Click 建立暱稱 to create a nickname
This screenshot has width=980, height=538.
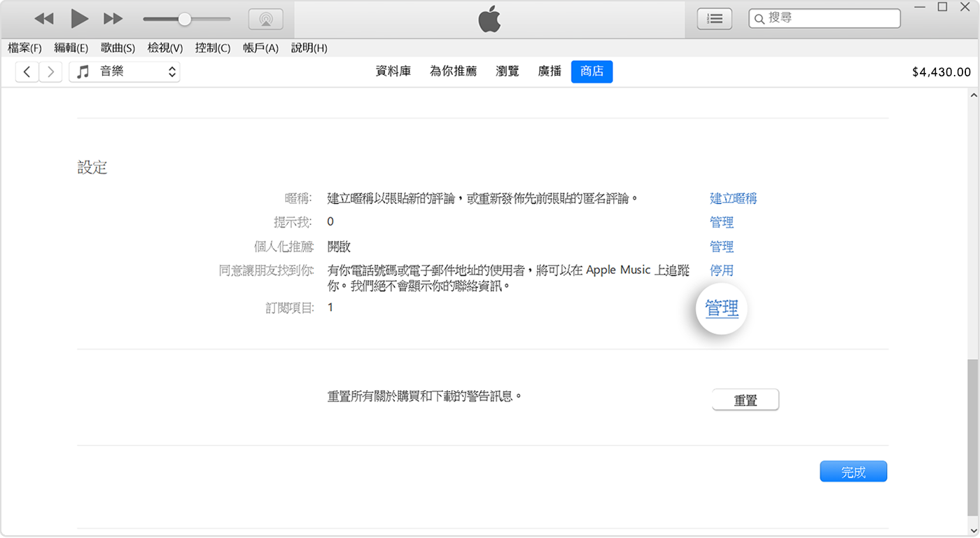pyautogui.click(x=733, y=198)
